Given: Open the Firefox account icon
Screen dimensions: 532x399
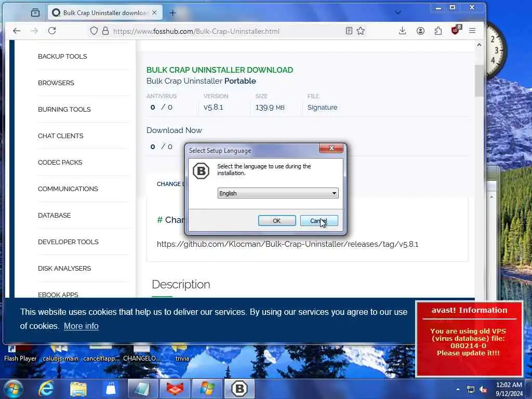Looking at the screenshot, I should (420, 31).
